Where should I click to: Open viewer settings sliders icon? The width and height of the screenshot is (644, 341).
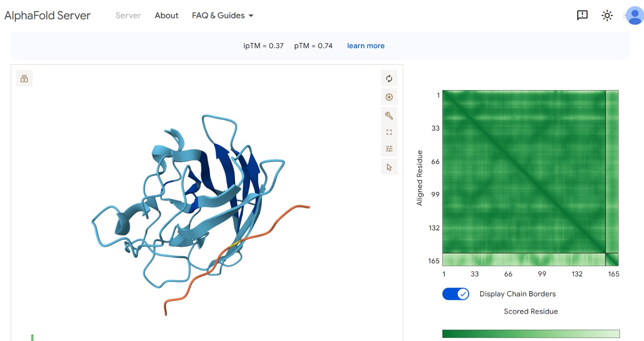(x=389, y=149)
